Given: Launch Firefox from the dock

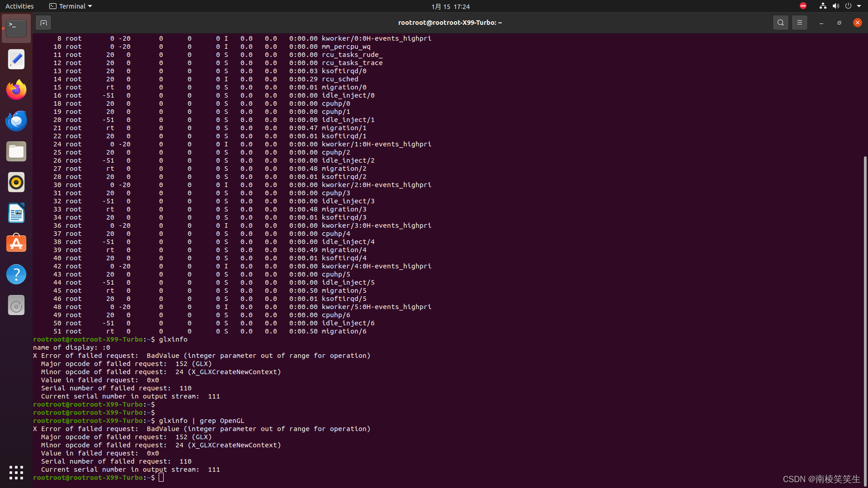Looking at the screenshot, I should (x=16, y=90).
